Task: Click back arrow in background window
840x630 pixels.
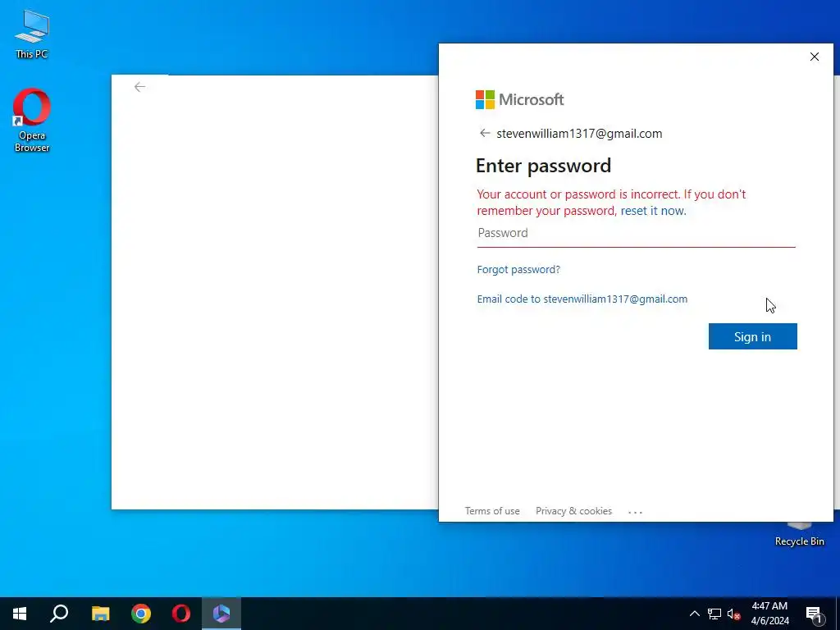Action: (x=139, y=87)
